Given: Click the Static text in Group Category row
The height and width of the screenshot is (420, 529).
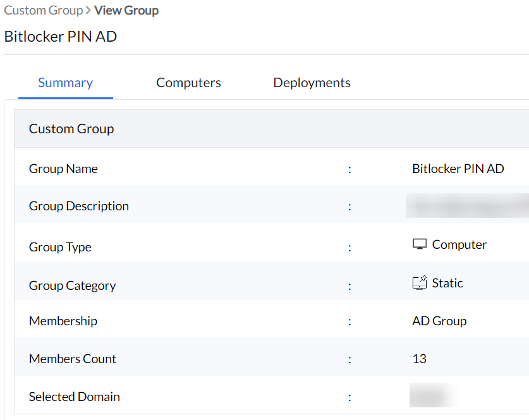Looking at the screenshot, I should click(x=447, y=283).
